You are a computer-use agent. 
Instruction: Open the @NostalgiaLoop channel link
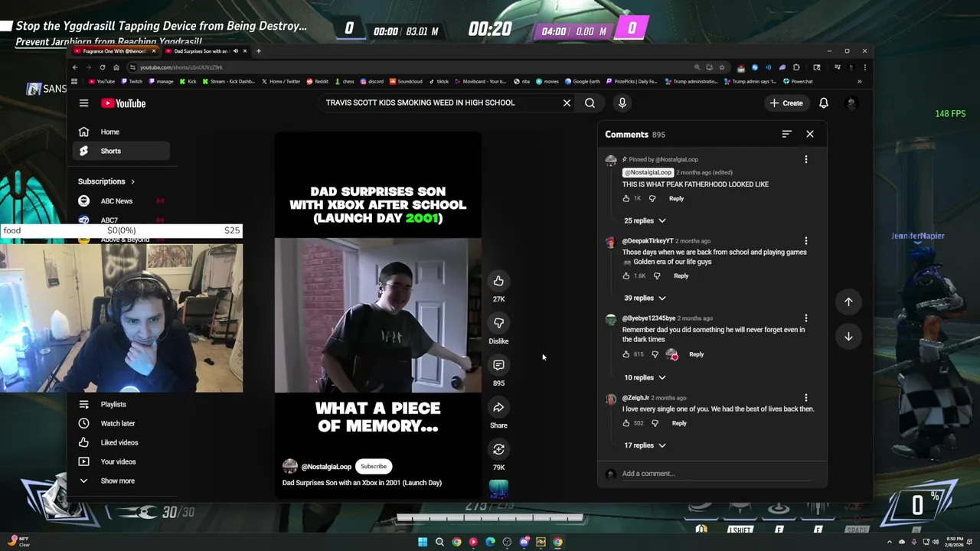point(326,467)
